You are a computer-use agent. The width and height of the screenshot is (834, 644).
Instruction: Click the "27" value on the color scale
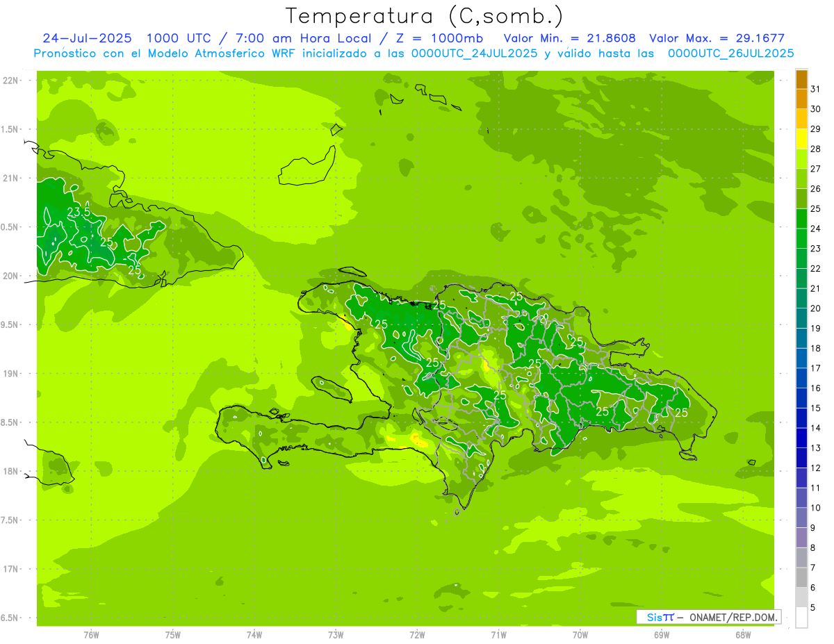pos(816,169)
